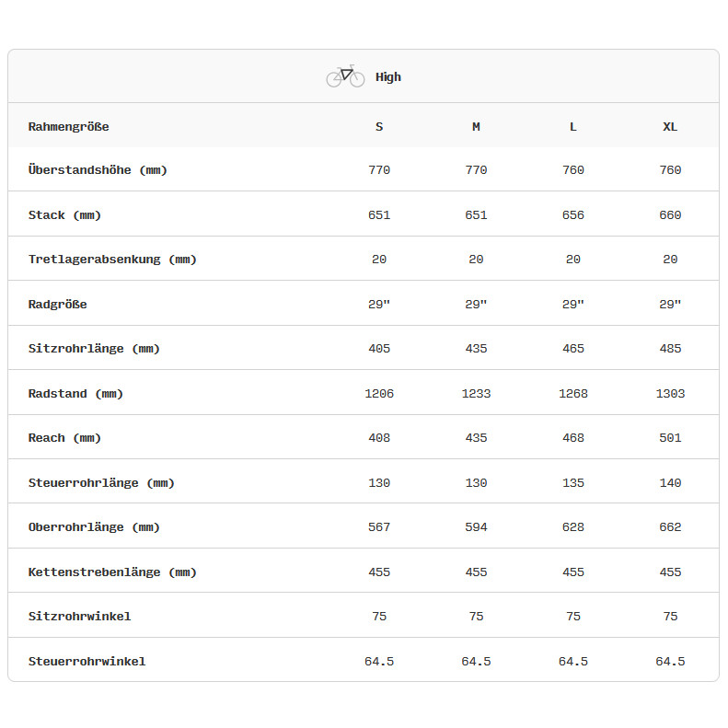Click the Sitzrohrwinkel row label
Image resolution: width=728 pixels, height=728 pixels.
[x=80, y=617]
